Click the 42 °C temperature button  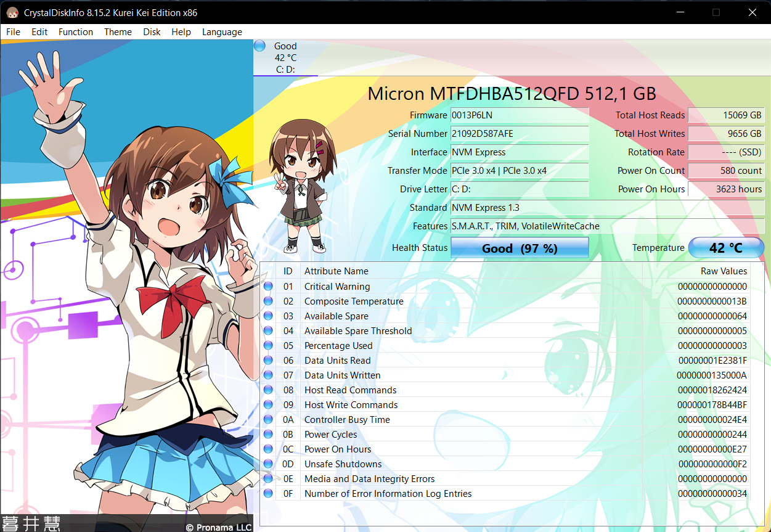pyautogui.click(x=726, y=248)
